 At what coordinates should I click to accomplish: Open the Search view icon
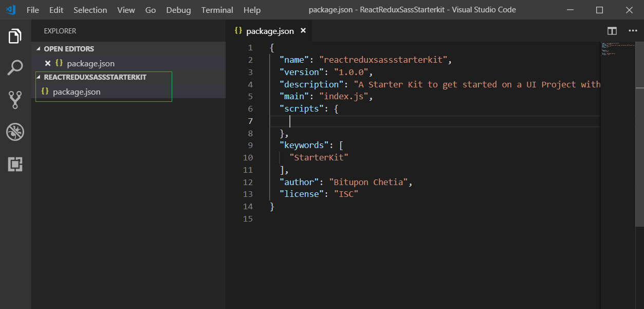point(15,68)
